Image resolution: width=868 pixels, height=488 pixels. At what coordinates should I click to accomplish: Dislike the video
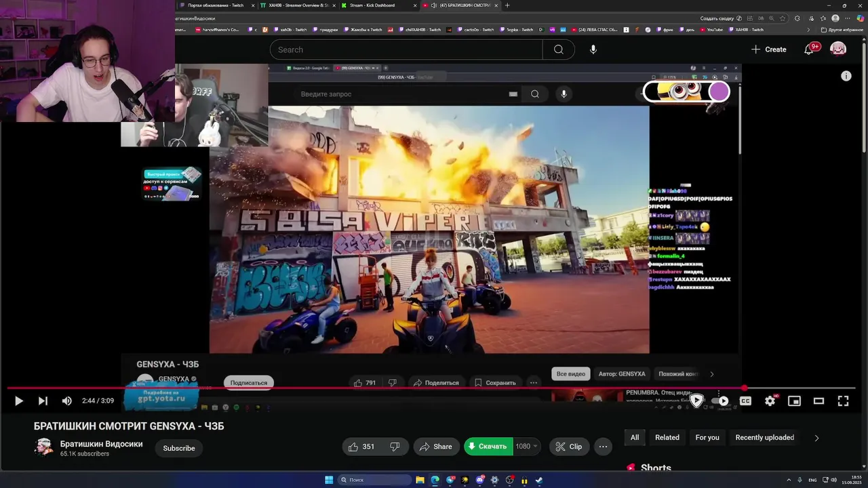click(395, 447)
